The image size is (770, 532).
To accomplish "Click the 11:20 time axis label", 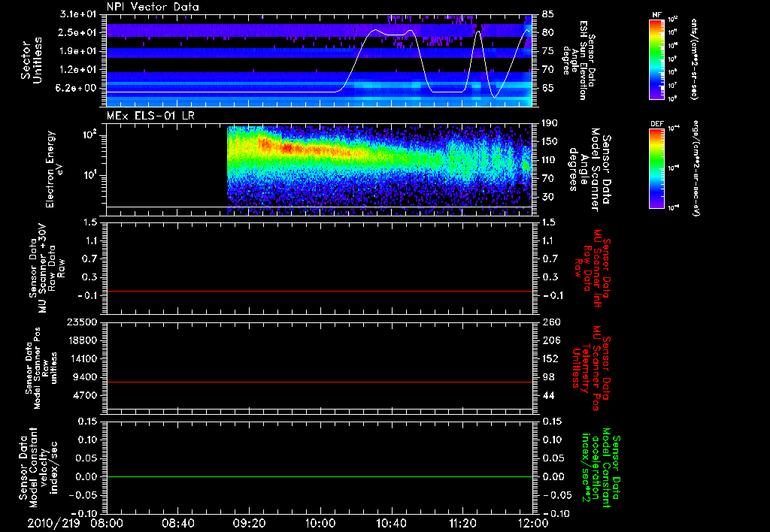I will tap(462, 523).
